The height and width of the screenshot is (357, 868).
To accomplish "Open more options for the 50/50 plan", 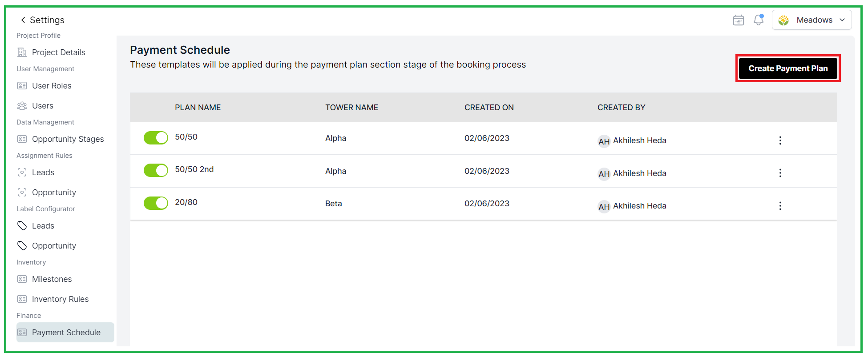I will (x=780, y=140).
